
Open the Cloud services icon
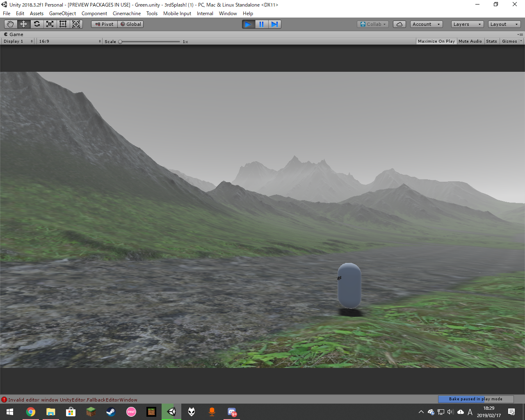(x=399, y=24)
